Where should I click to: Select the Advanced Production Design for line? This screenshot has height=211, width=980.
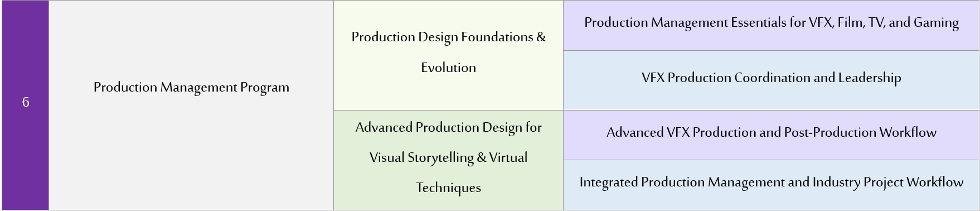coord(449,127)
